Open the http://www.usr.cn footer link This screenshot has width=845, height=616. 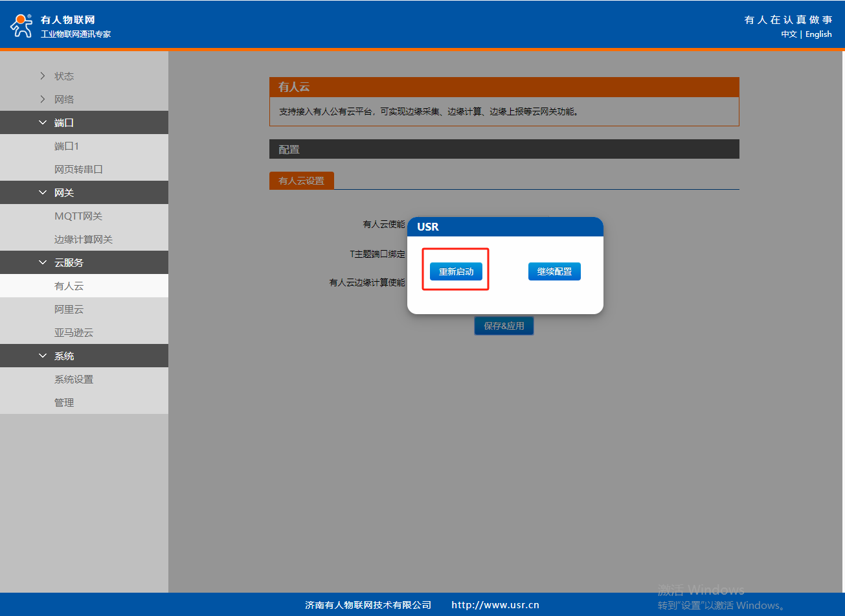(x=495, y=605)
